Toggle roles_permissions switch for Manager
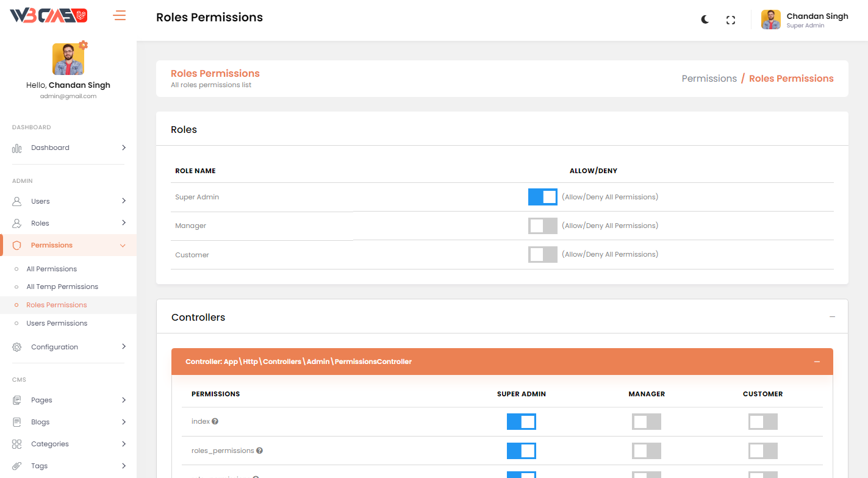Image resolution: width=868 pixels, height=478 pixels. (x=646, y=451)
